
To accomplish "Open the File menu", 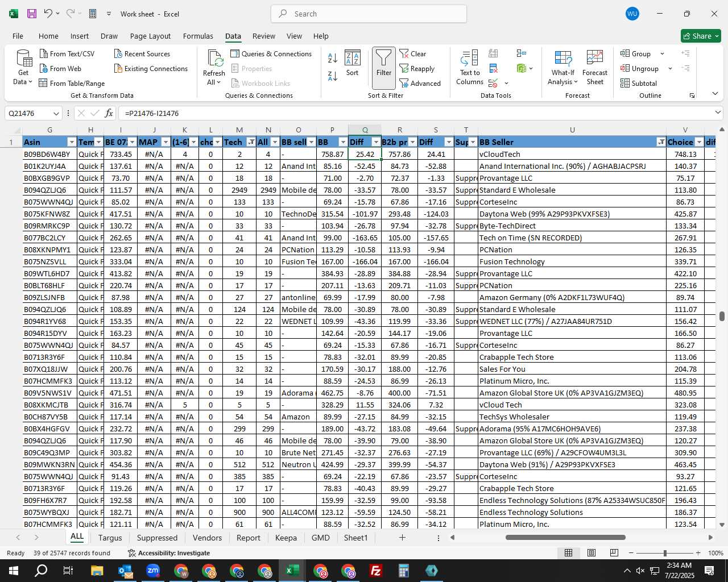I will 18,36.
